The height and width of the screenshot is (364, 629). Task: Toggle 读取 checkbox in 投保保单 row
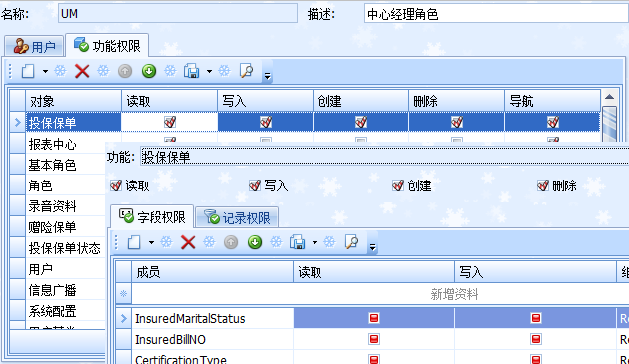tap(170, 122)
